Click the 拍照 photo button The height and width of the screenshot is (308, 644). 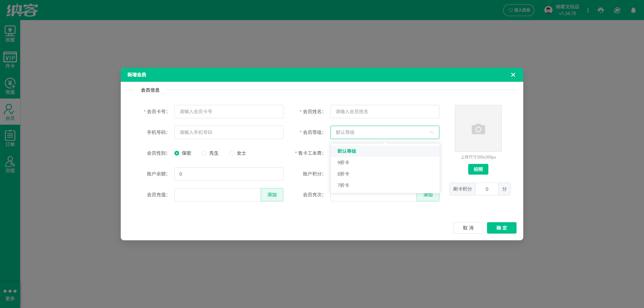coord(478,169)
